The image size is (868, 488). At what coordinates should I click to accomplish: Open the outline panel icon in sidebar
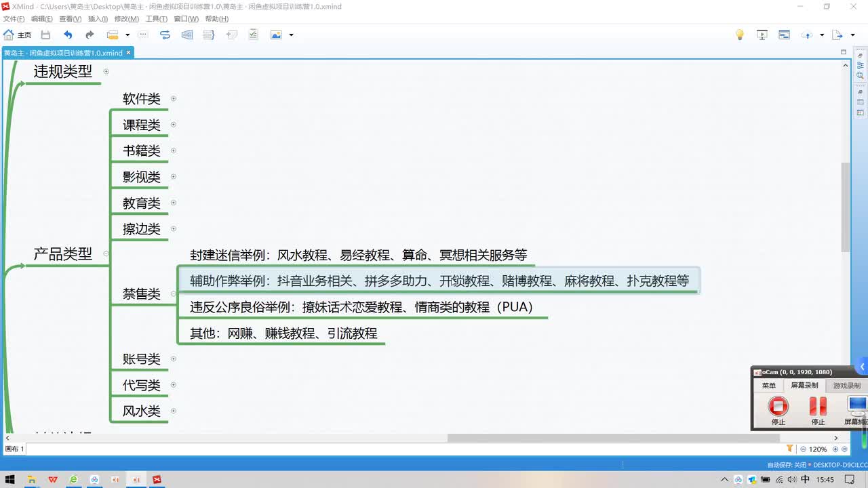click(861, 65)
